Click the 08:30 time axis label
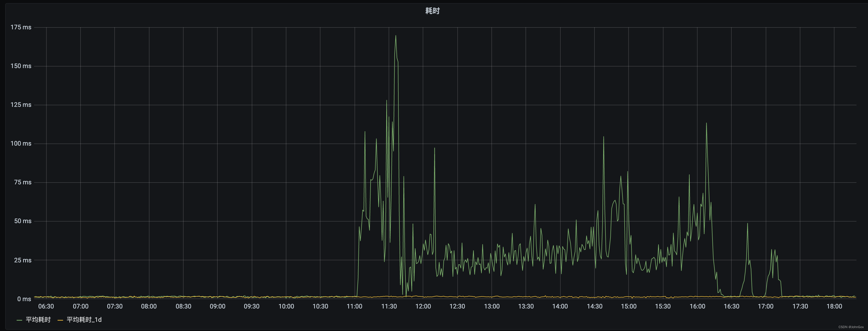 pyautogui.click(x=183, y=306)
